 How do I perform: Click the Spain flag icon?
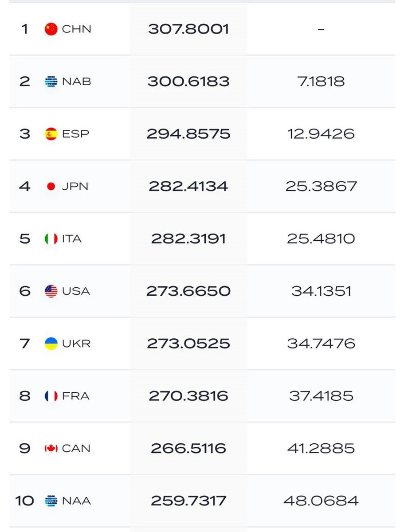51,134
